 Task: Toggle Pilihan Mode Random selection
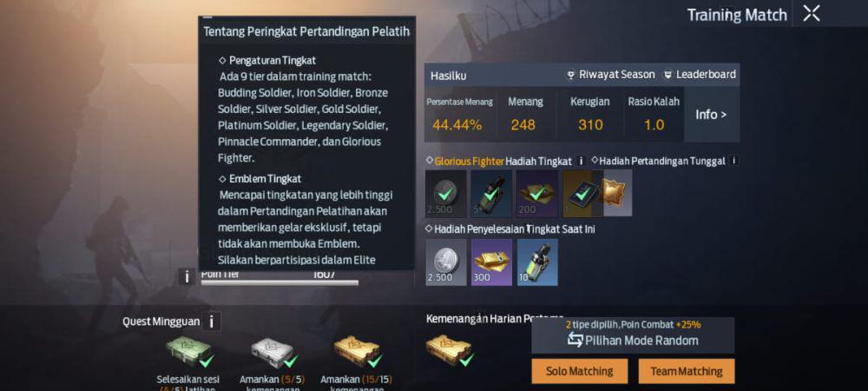pos(634,340)
